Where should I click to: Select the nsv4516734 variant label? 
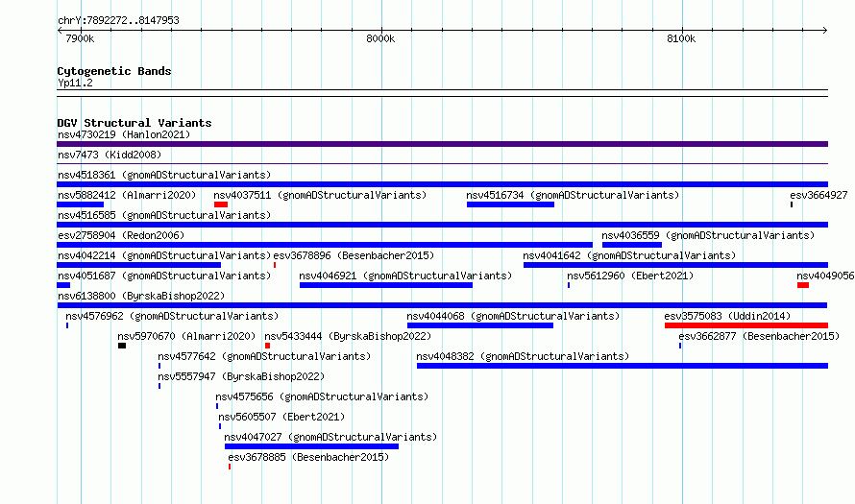(x=573, y=195)
